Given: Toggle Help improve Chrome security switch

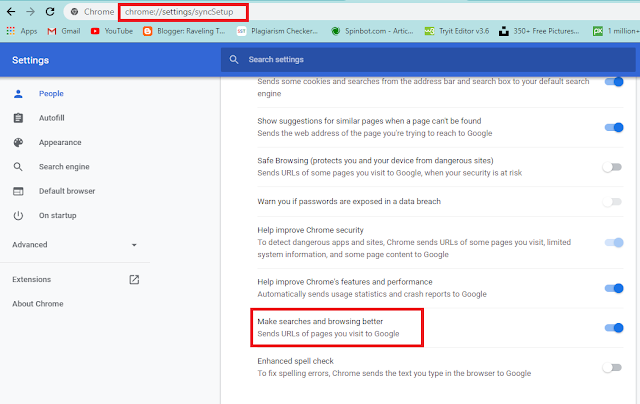Looking at the screenshot, I should pos(614,242).
